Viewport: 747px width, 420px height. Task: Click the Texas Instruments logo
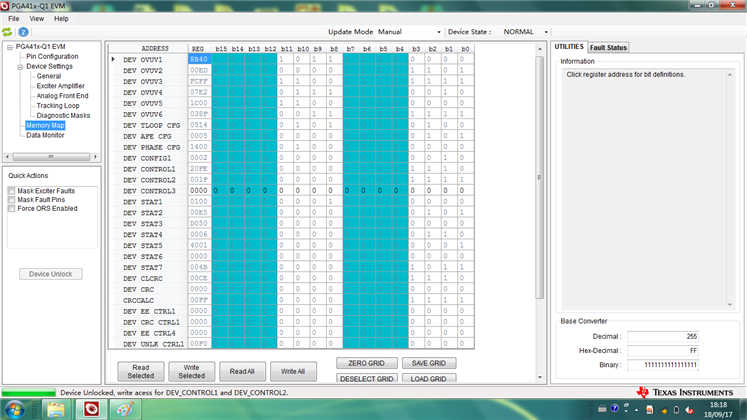686,392
